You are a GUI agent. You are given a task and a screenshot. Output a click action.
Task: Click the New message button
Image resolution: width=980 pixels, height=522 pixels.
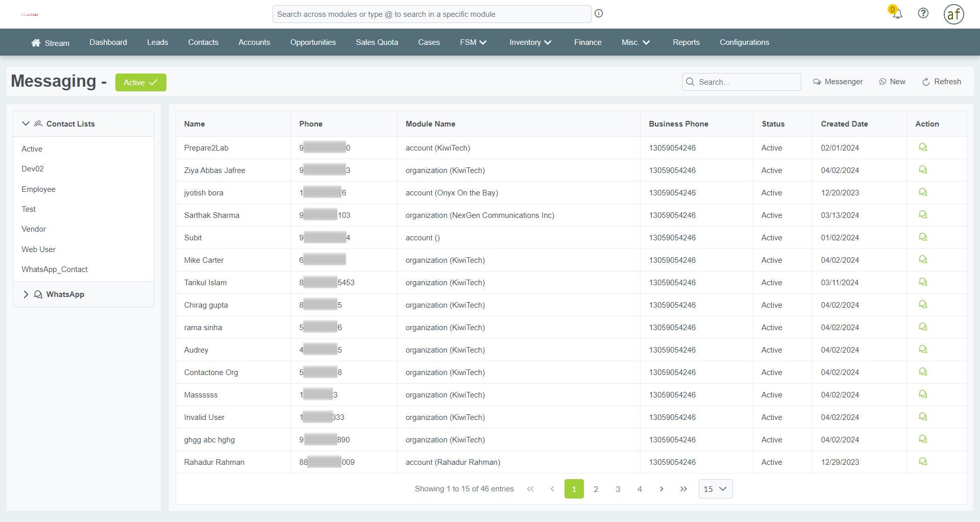(x=892, y=82)
